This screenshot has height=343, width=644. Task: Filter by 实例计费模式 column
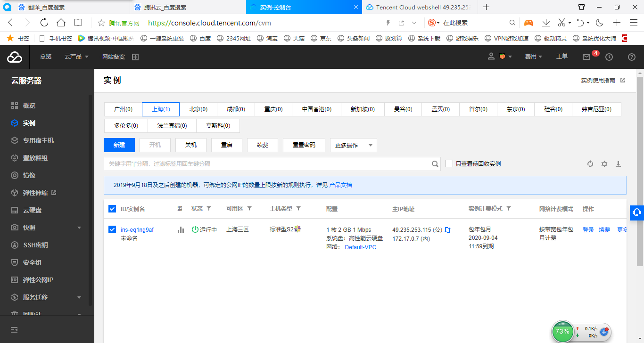pyautogui.click(x=509, y=209)
